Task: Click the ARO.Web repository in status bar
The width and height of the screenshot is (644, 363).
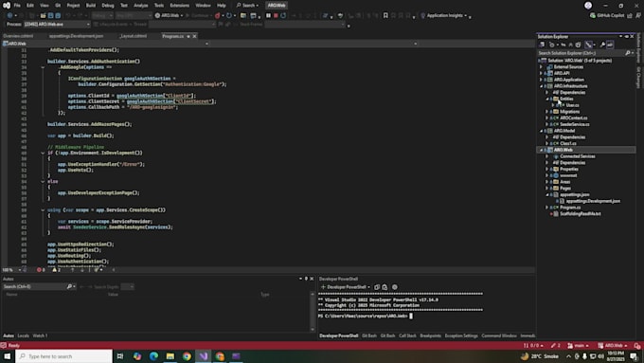Action: (x=613, y=346)
